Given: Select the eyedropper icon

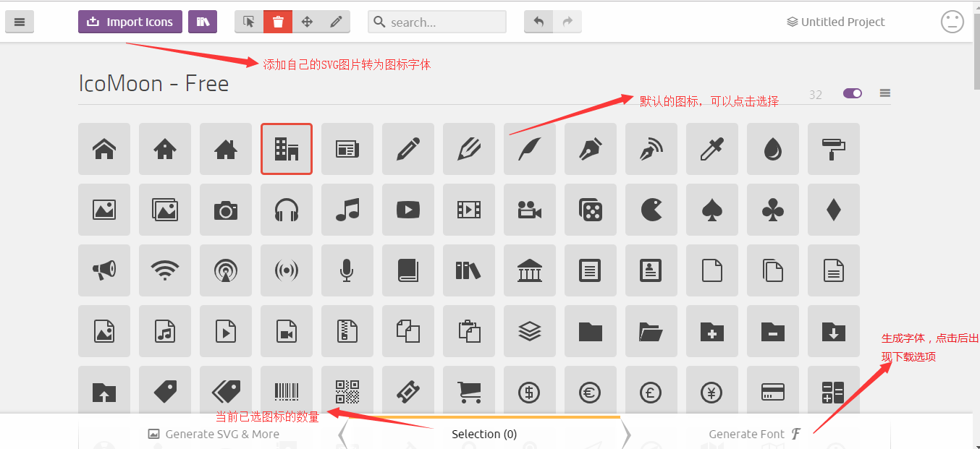Looking at the screenshot, I should 712,149.
